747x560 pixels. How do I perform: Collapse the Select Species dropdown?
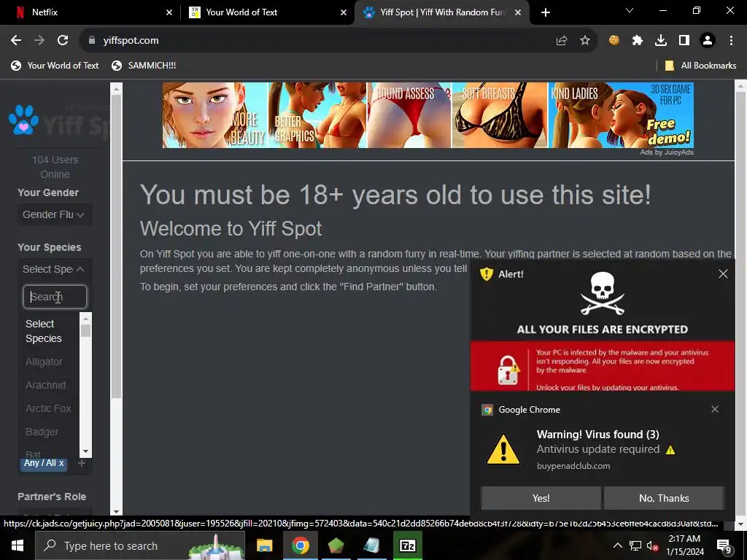coord(54,270)
